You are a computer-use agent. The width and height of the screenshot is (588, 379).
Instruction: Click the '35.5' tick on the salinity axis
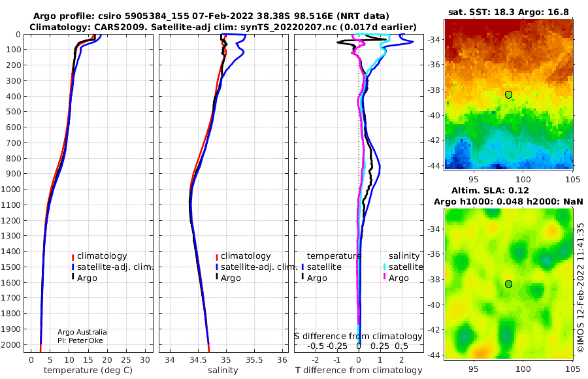tap(254, 360)
